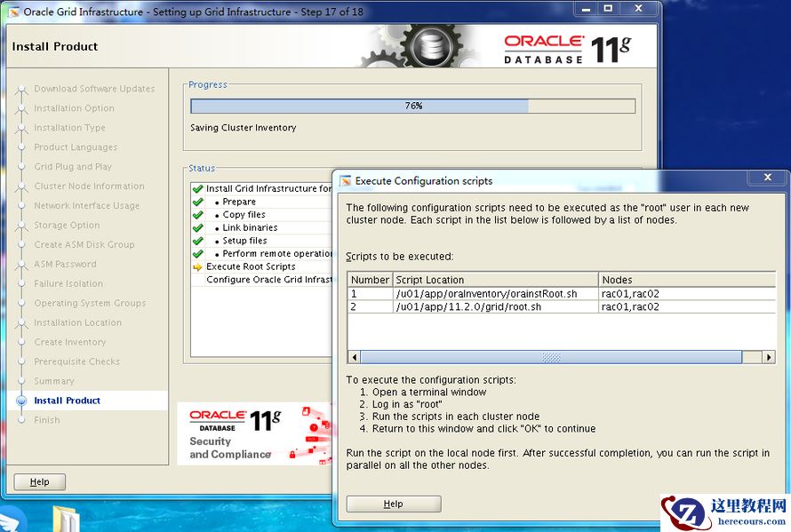Click the Saving Cluster Inventory progress message
The width and height of the screenshot is (791, 532).
tap(244, 128)
